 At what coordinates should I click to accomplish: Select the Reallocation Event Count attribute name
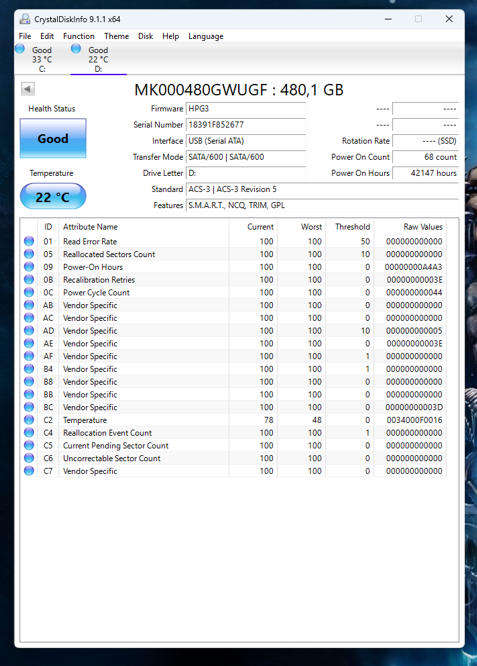107,433
